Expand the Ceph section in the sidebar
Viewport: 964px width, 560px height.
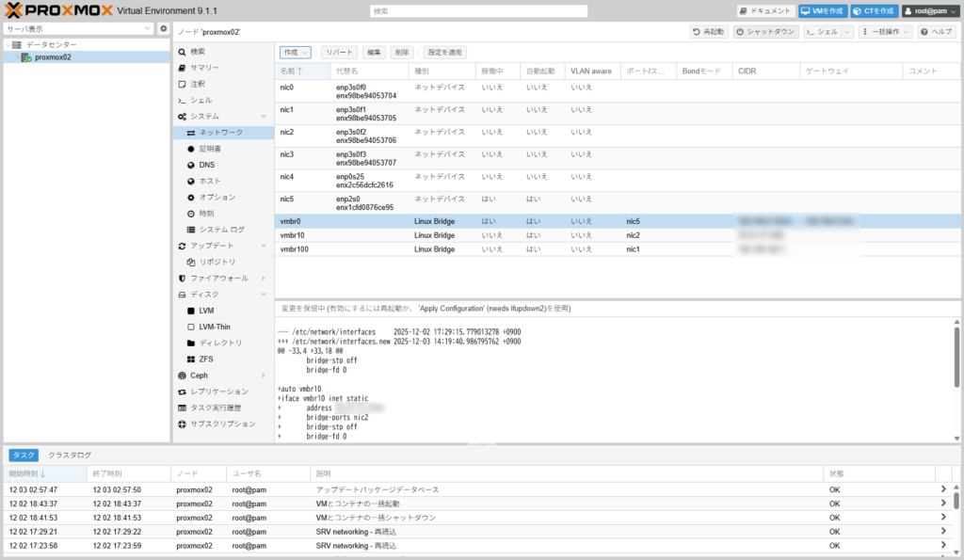tap(264, 376)
